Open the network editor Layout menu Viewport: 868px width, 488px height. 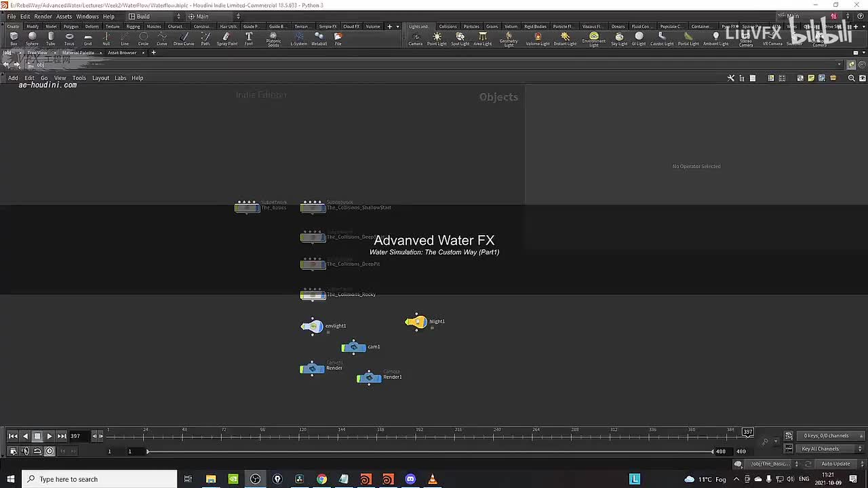pyautogui.click(x=100, y=78)
